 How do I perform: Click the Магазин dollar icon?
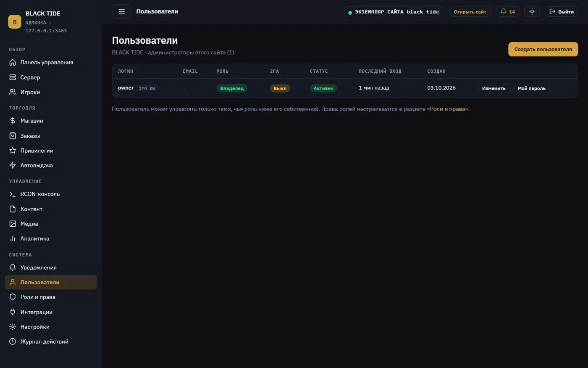13,121
